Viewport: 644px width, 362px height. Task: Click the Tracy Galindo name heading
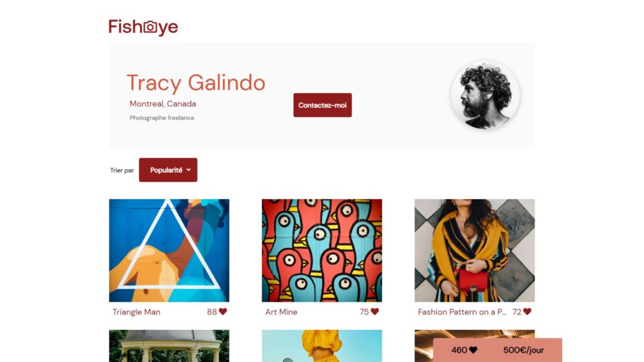coord(196,83)
